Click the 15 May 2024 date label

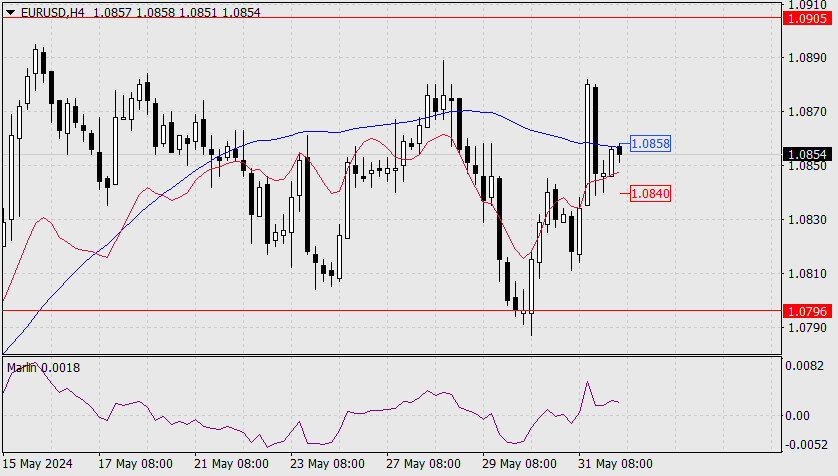[37, 463]
